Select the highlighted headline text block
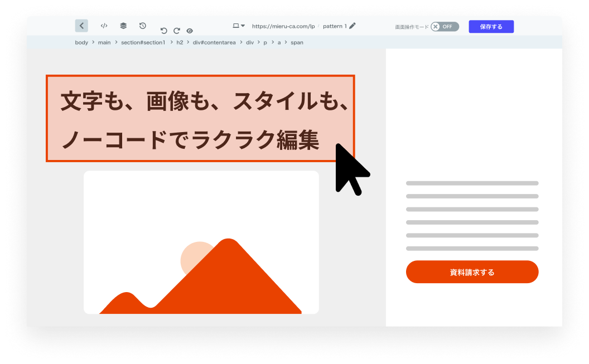Viewport: 589px width, 364px height. (200, 119)
